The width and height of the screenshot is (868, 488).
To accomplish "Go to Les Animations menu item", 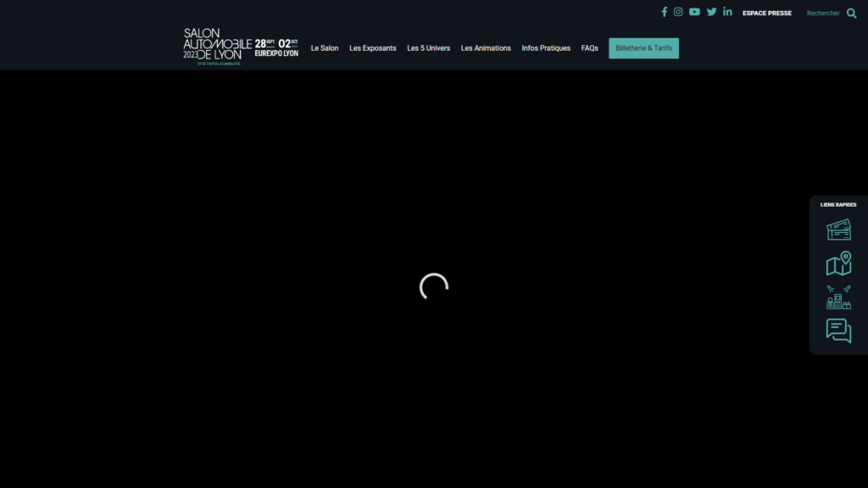I will click(x=486, y=48).
